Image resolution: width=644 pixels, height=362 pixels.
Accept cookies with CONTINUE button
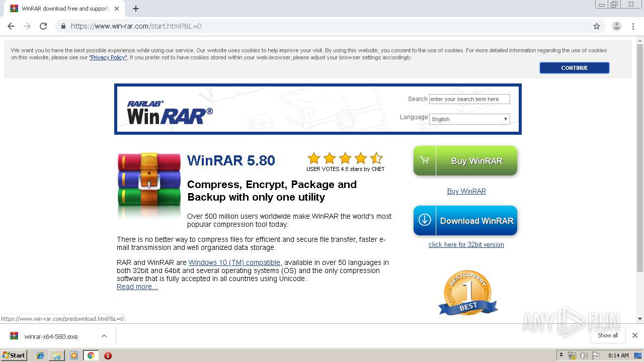pos(574,68)
